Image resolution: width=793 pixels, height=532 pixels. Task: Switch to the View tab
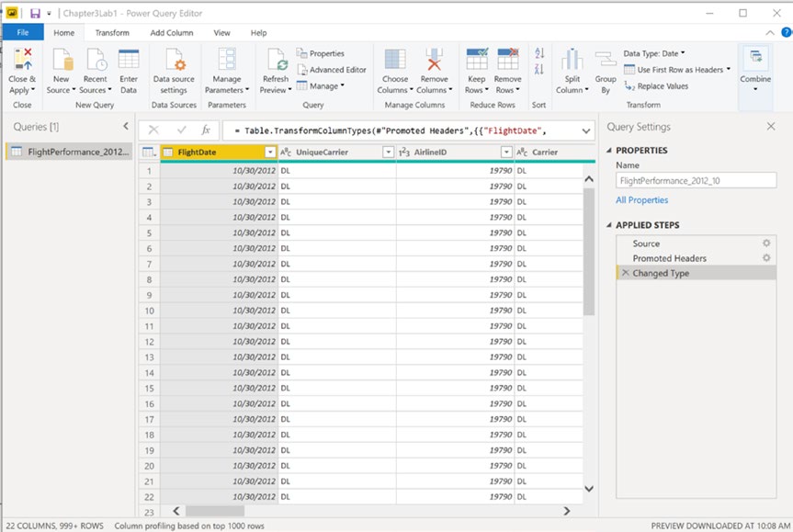click(221, 33)
